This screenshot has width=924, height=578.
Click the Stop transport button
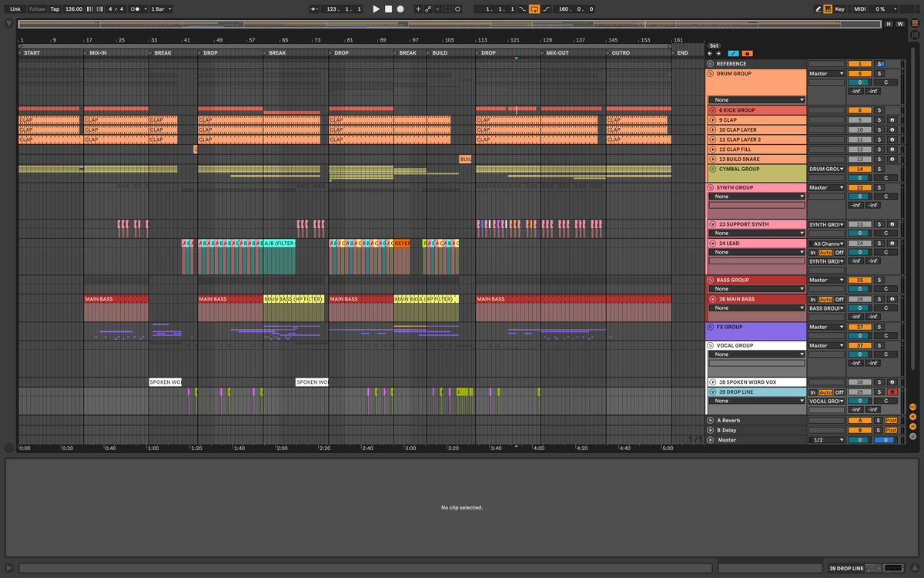click(x=388, y=9)
